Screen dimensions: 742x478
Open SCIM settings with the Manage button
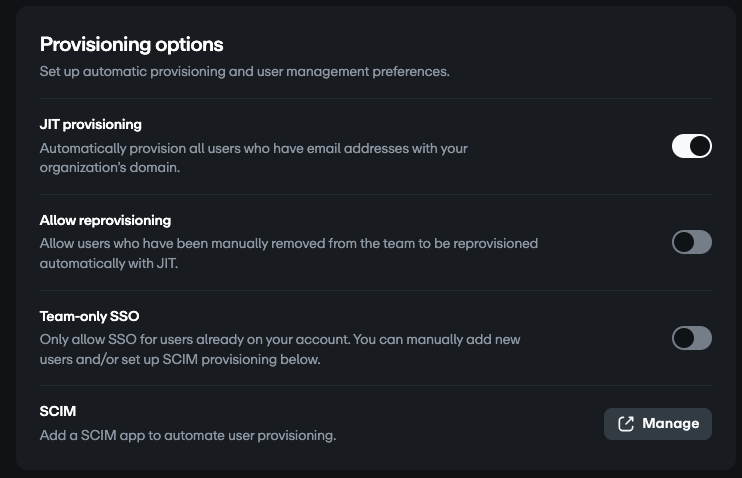tap(658, 424)
